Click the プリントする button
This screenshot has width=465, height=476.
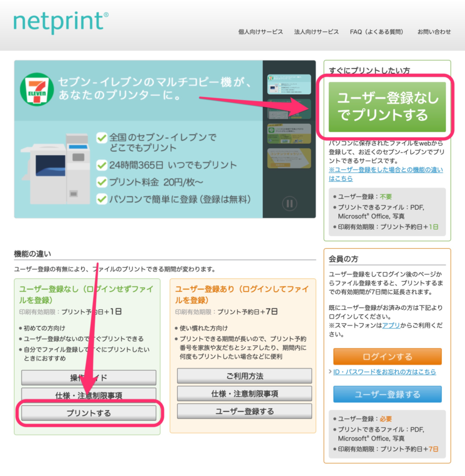[88, 413]
